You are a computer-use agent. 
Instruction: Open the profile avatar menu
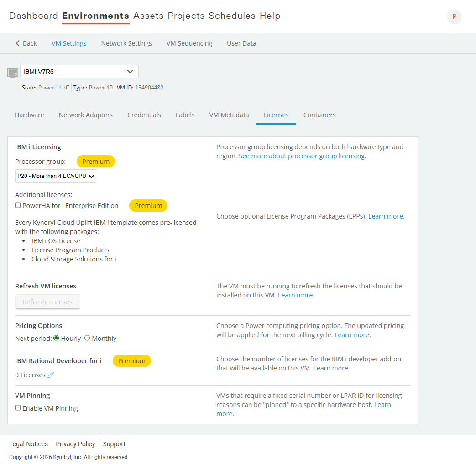click(x=454, y=16)
